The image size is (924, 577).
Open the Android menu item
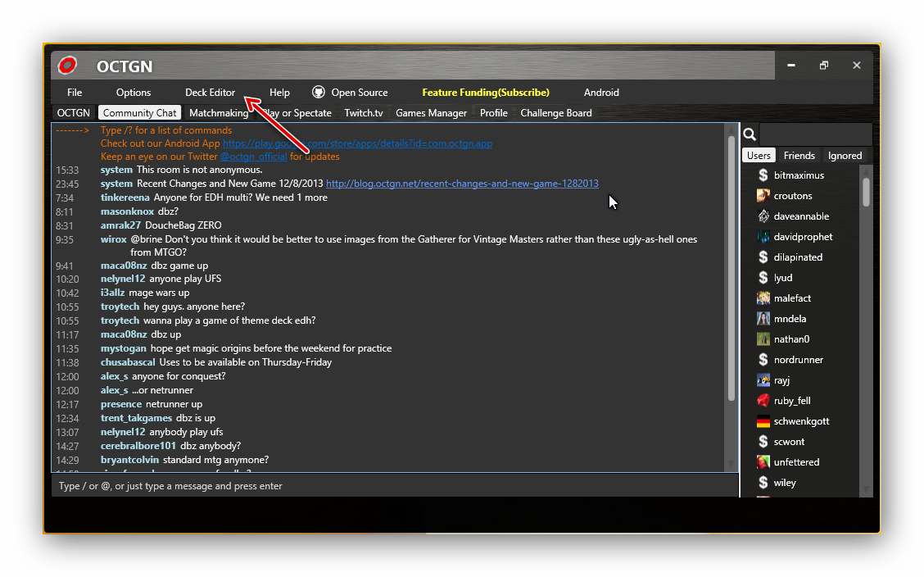pos(601,93)
